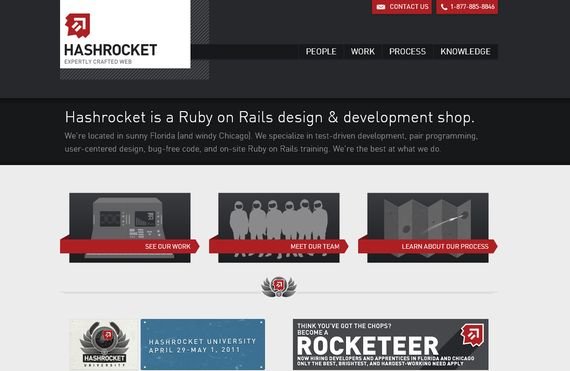Click Learn About Our Process ribbon
This screenshot has width=570, height=371.
click(x=428, y=246)
